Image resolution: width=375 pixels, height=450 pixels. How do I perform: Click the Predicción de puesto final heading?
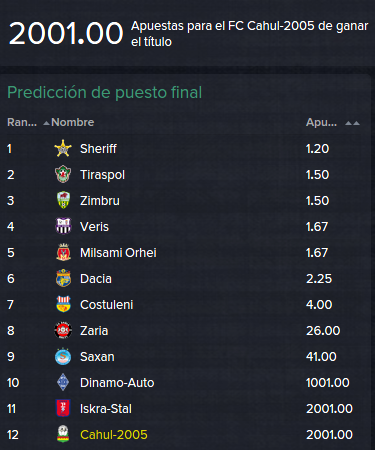point(105,92)
